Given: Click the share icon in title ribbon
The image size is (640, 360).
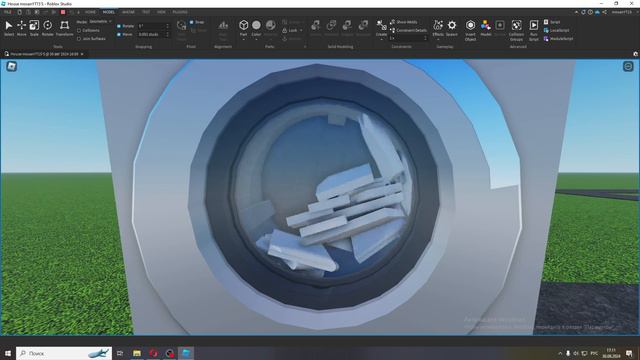Looking at the screenshot, I should (x=604, y=12).
